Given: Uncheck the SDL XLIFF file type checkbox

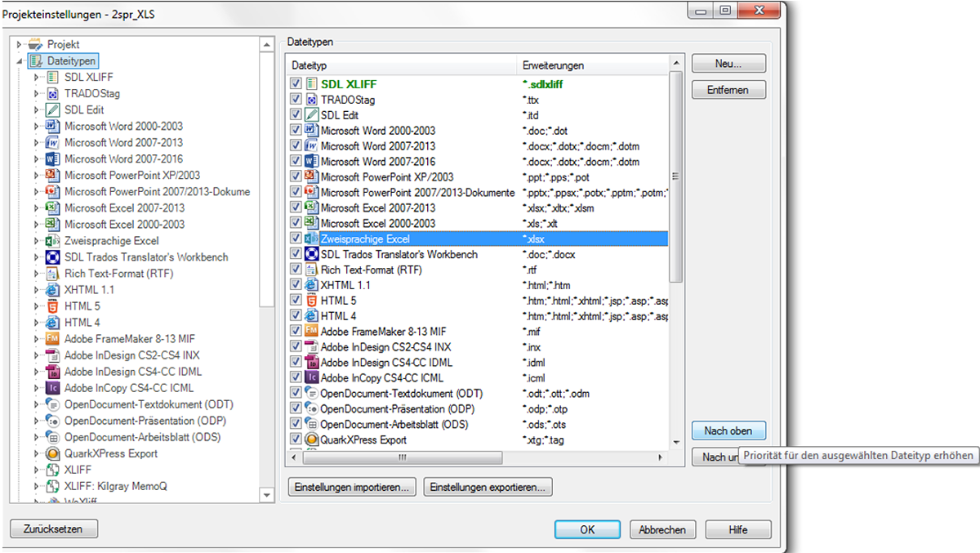Looking at the screenshot, I should tap(296, 84).
